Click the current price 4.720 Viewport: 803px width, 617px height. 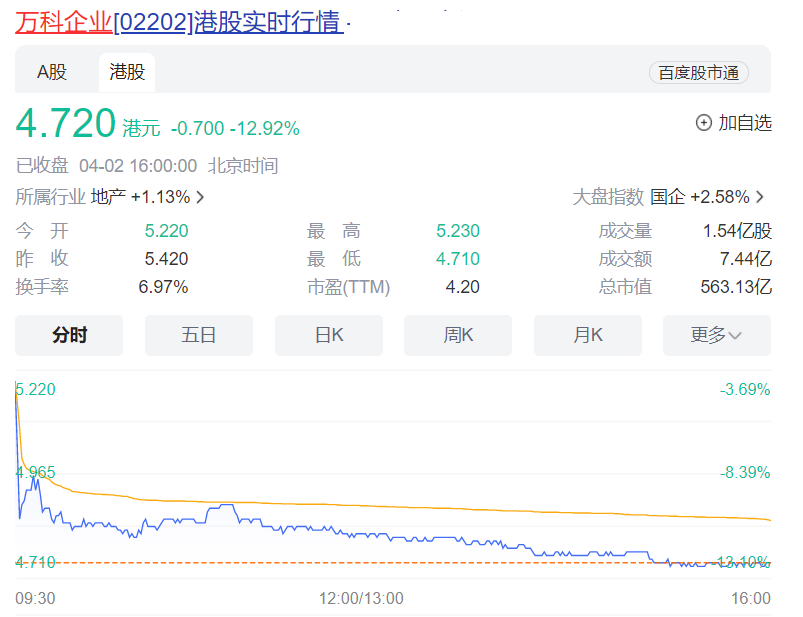tap(66, 123)
